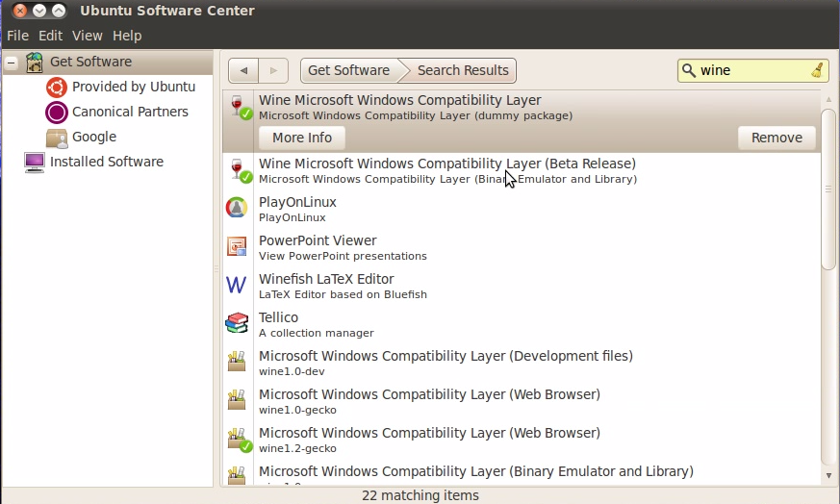Maximize the Ubuntu Software Center window
Viewport: 840px width, 504px height.
pyautogui.click(x=59, y=11)
